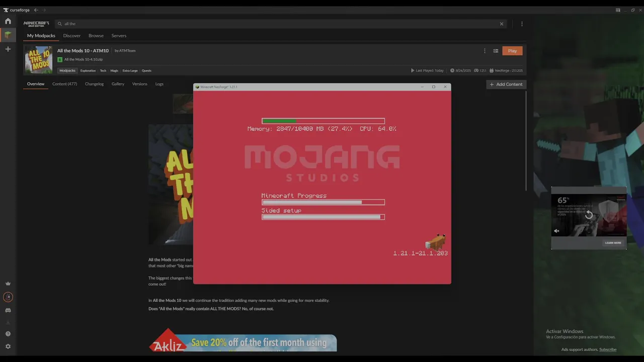Image resolution: width=644 pixels, height=362 pixels.
Task: Open the user avatar in the sidebar
Action: (8, 297)
